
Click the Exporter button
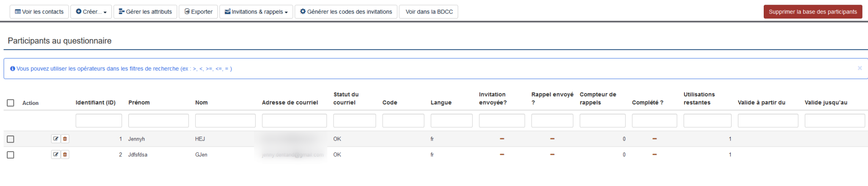(198, 12)
